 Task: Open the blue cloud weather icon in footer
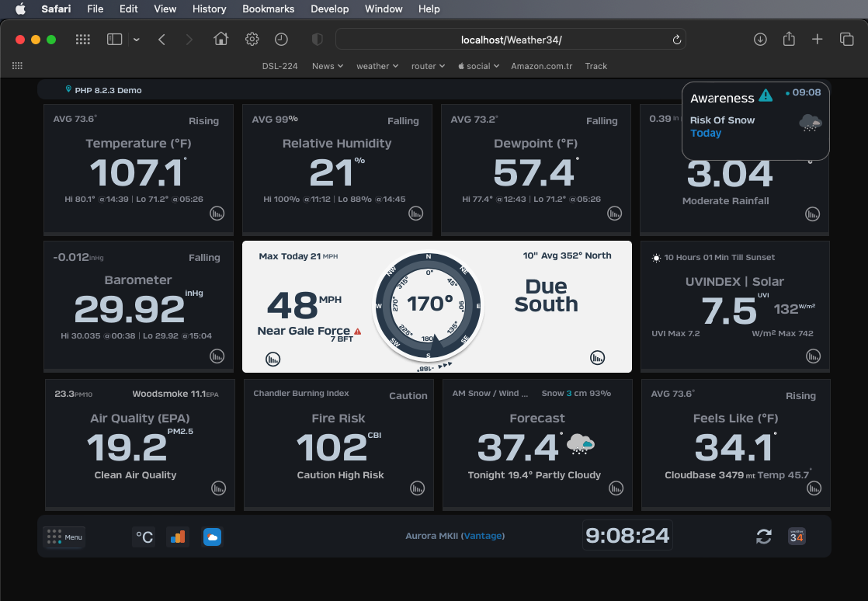(212, 537)
